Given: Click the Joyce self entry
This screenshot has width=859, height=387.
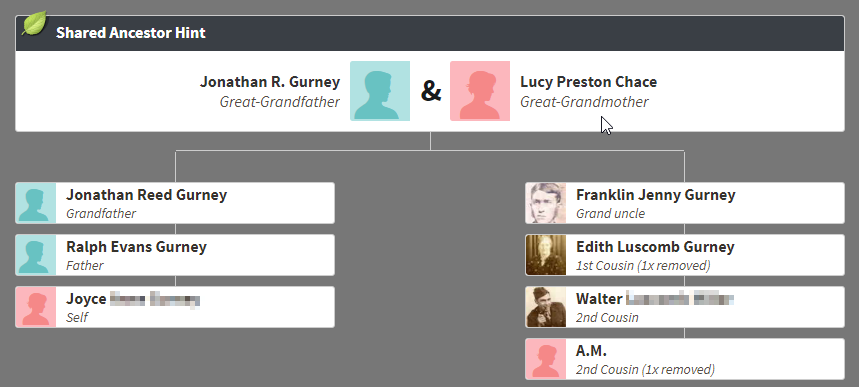Looking at the screenshot, I should 175,307.
